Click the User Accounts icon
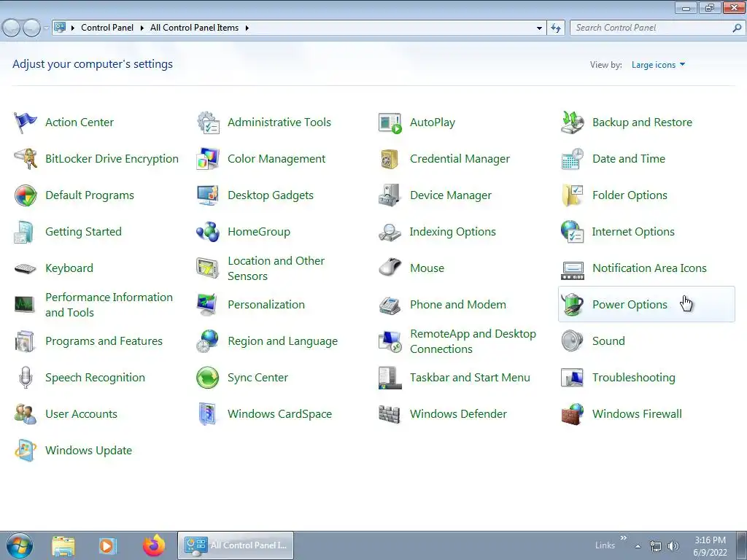Viewport: 747px width, 560px height. click(26, 414)
